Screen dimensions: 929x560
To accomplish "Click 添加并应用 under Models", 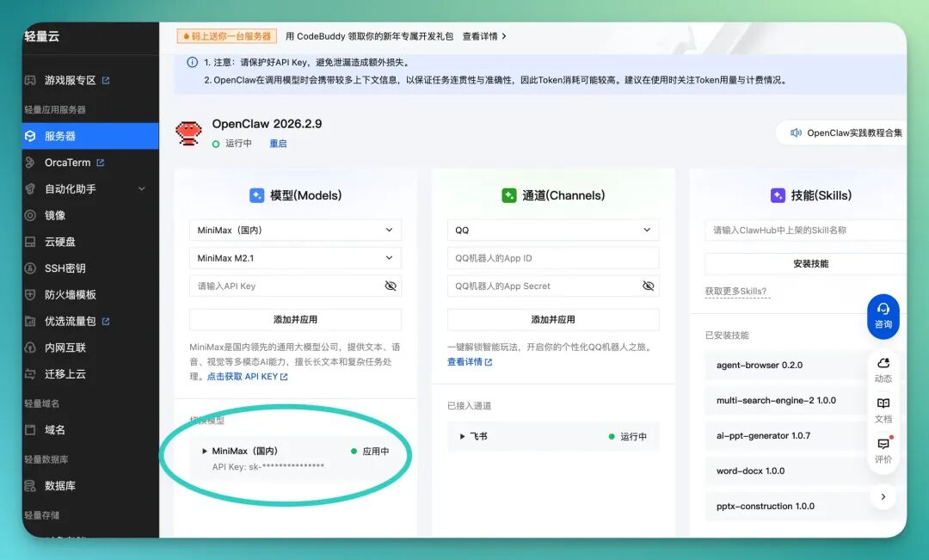I will pyautogui.click(x=295, y=319).
